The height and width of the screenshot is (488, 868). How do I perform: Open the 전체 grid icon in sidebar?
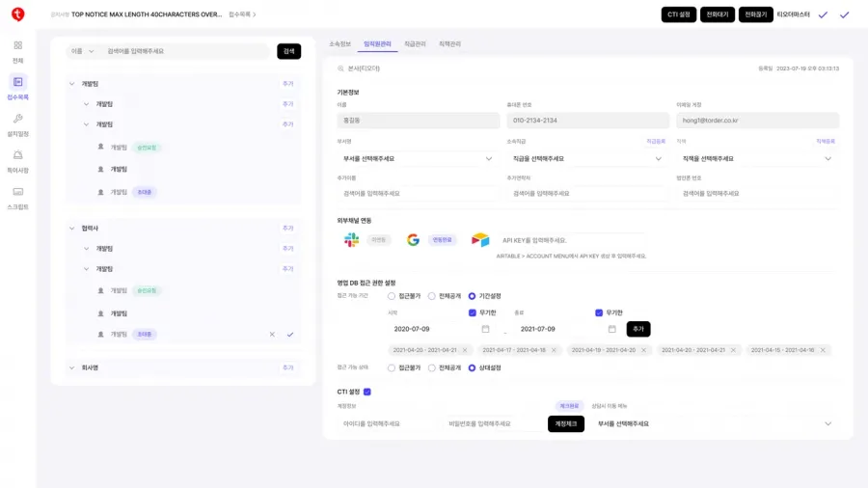coord(17,45)
